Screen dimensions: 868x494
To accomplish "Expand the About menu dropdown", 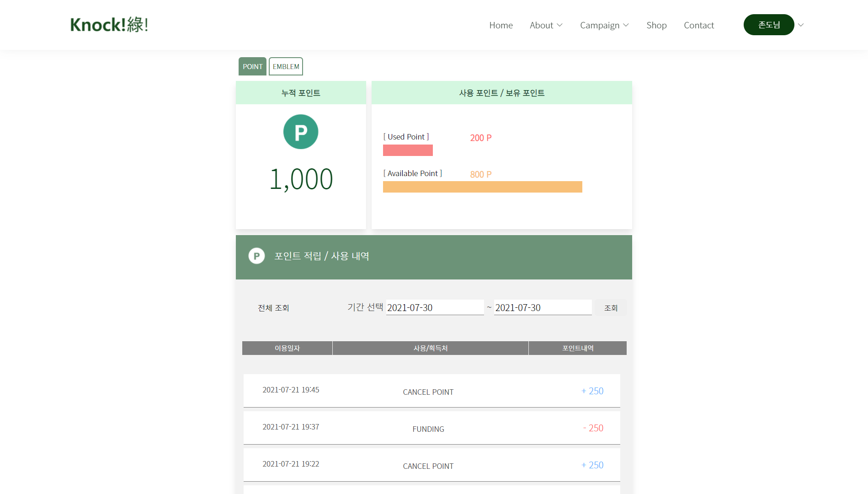I will click(546, 25).
